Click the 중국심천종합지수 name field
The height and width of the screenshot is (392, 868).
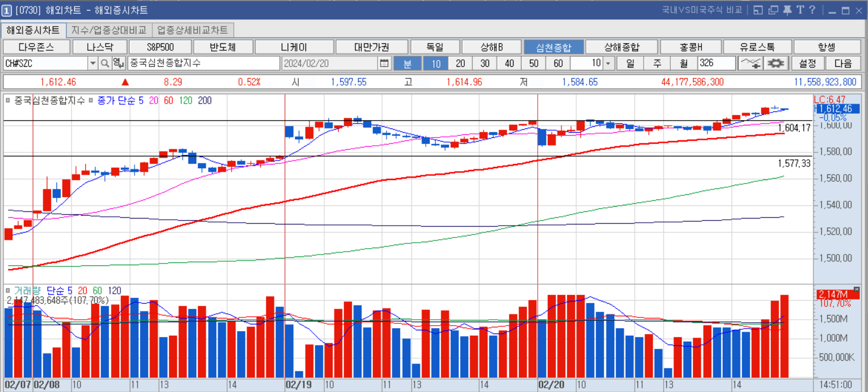[x=203, y=63]
